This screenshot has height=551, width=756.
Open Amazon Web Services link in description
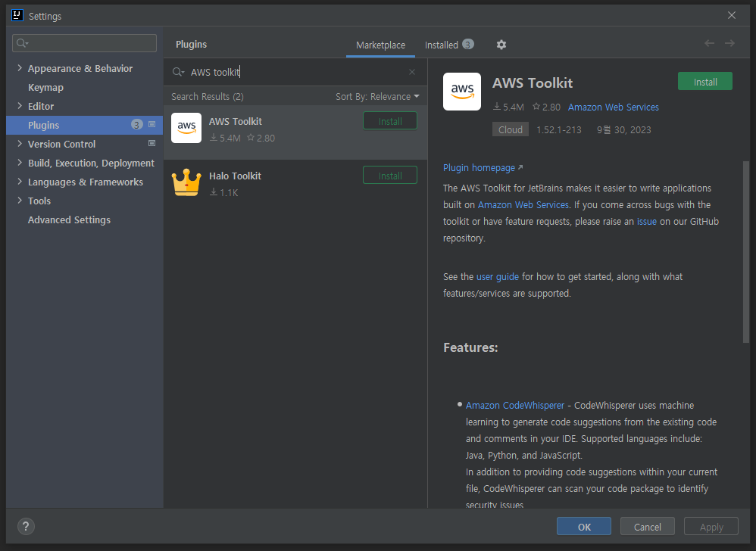tap(523, 204)
